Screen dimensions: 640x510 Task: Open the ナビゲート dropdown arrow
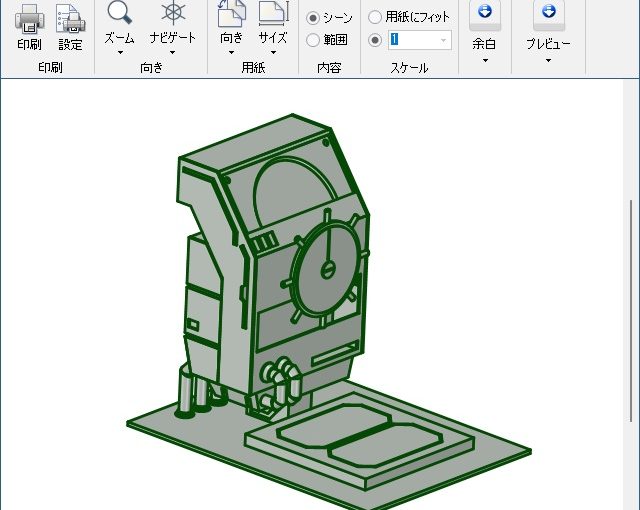[173, 53]
